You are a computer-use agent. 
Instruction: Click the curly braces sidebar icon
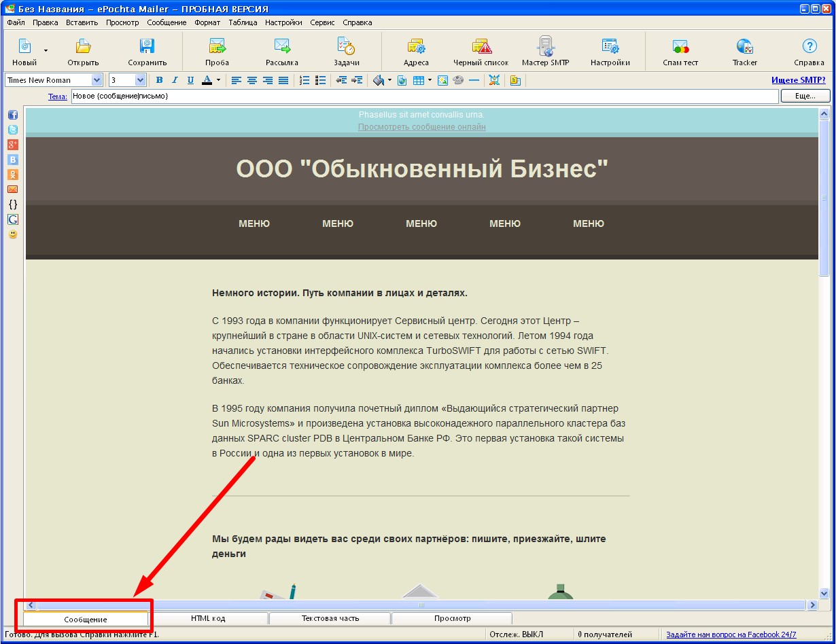click(x=13, y=204)
